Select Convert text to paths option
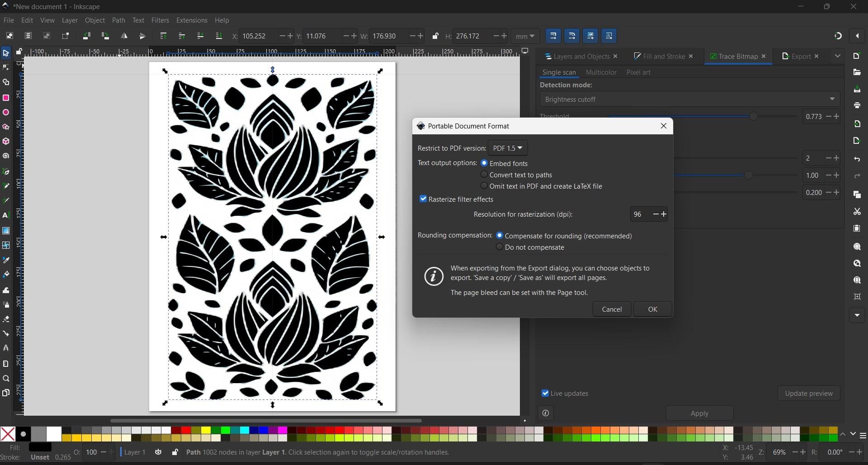Screen dimensions: 868x465 [x=484, y=175]
